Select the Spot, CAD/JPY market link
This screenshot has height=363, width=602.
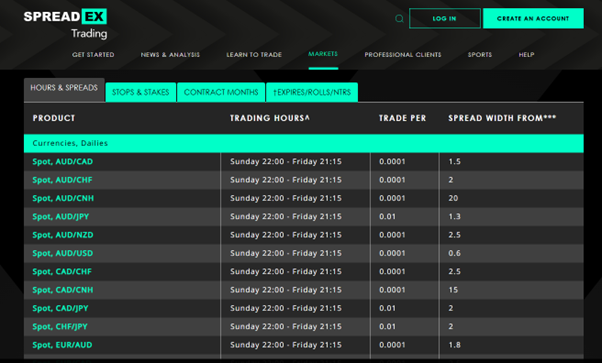pos(60,308)
